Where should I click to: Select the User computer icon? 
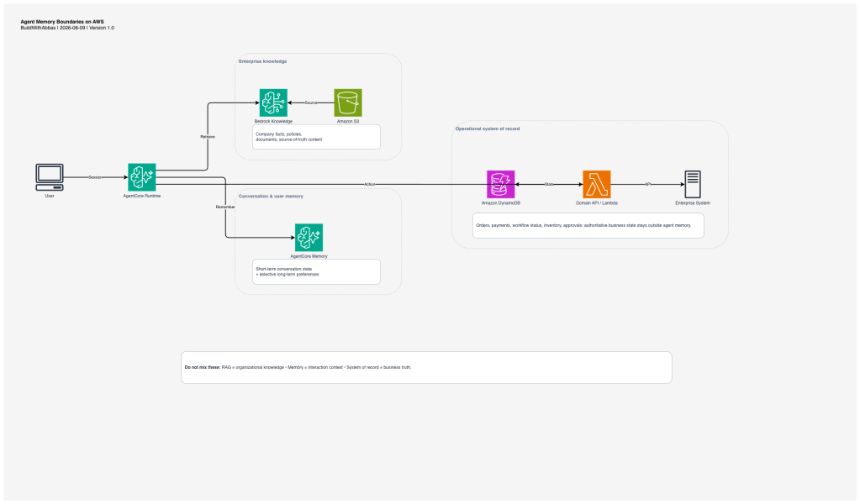[x=50, y=177]
